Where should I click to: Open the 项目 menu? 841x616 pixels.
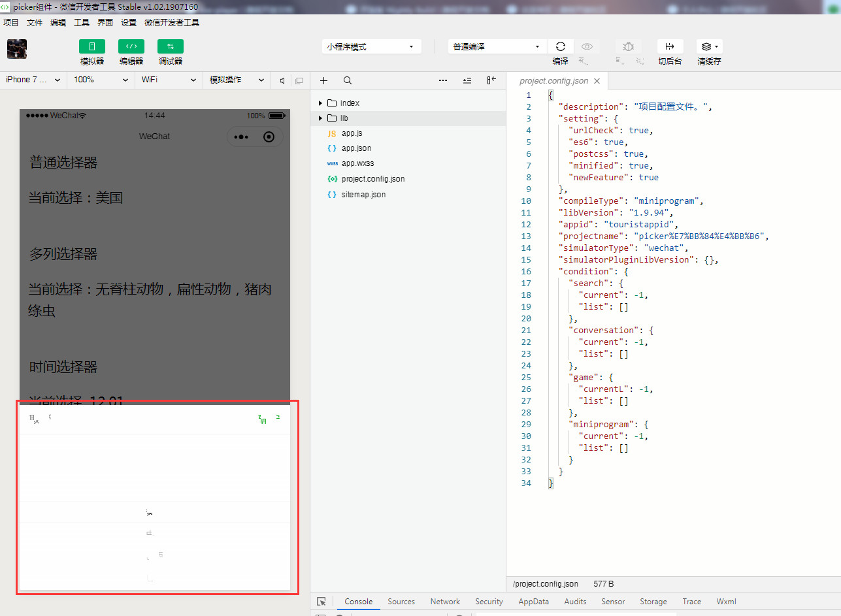11,22
